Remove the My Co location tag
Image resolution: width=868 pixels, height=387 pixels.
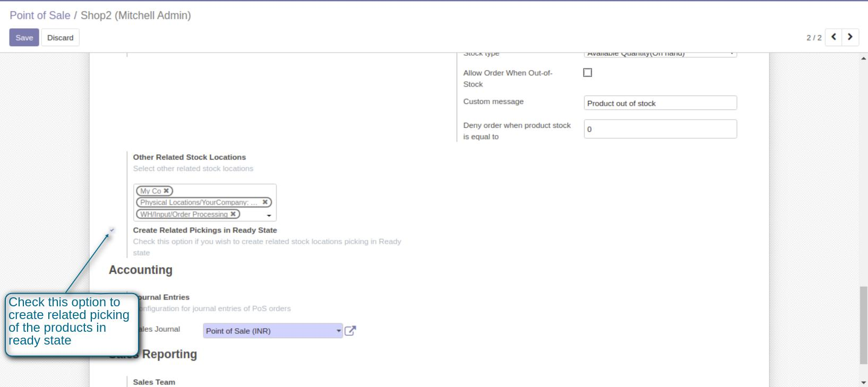tap(166, 191)
